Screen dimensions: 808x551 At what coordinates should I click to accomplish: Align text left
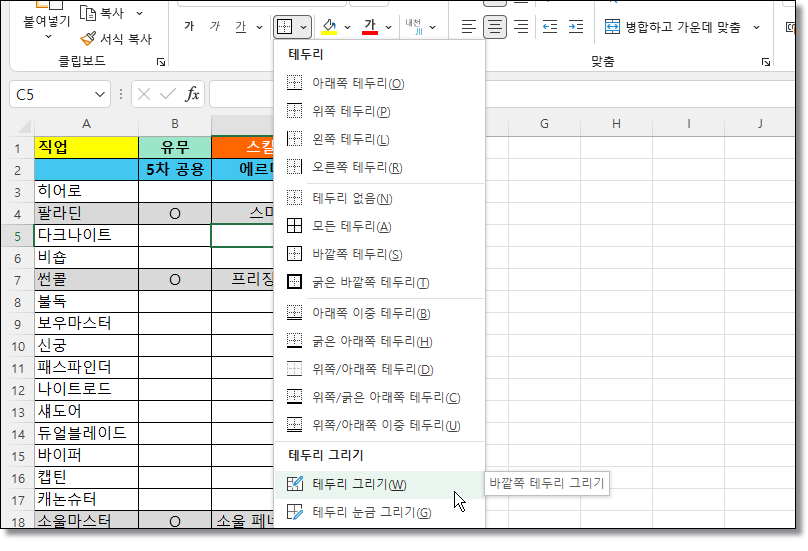468,26
